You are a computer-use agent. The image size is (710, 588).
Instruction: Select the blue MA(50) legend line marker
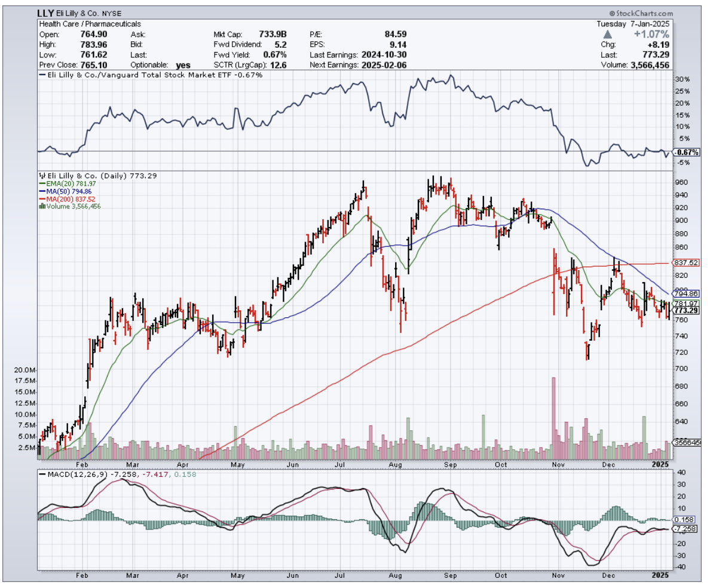pyautogui.click(x=41, y=191)
